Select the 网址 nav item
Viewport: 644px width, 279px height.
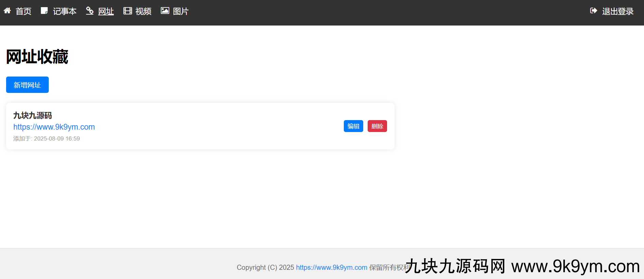106,12
